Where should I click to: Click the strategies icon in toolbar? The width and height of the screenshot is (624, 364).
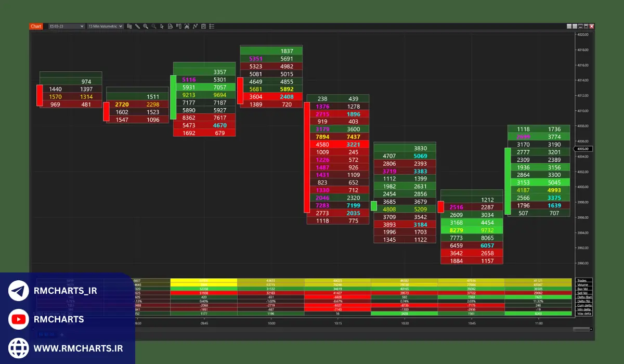click(203, 26)
